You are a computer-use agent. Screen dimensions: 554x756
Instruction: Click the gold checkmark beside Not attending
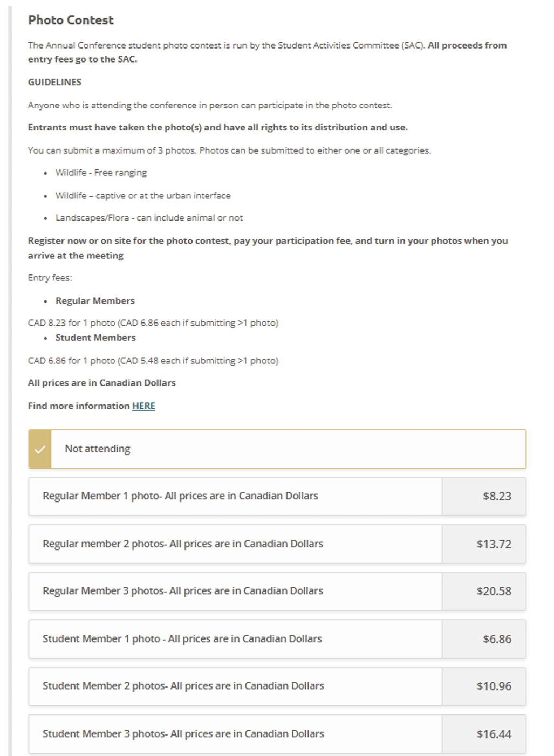(40, 449)
